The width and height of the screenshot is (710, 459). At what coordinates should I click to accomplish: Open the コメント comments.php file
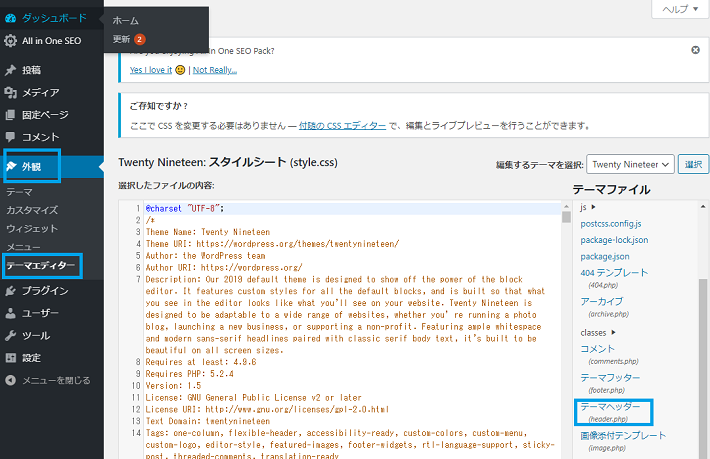click(597, 349)
